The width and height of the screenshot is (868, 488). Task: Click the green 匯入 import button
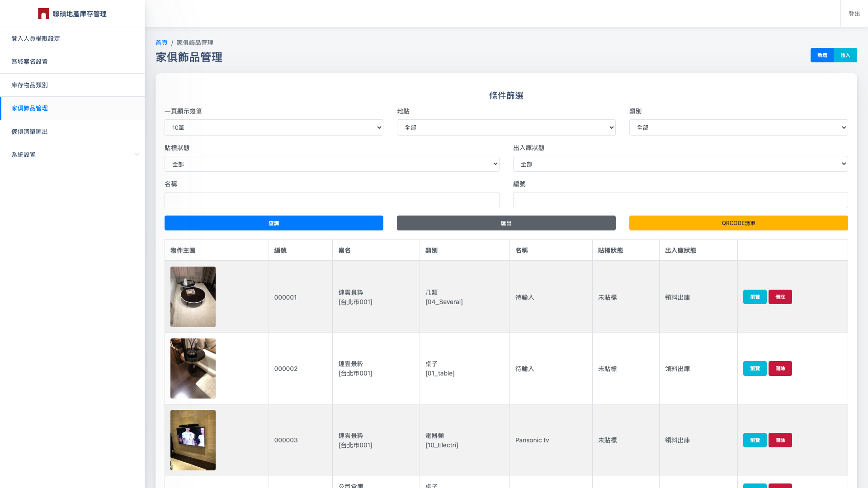point(845,55)
